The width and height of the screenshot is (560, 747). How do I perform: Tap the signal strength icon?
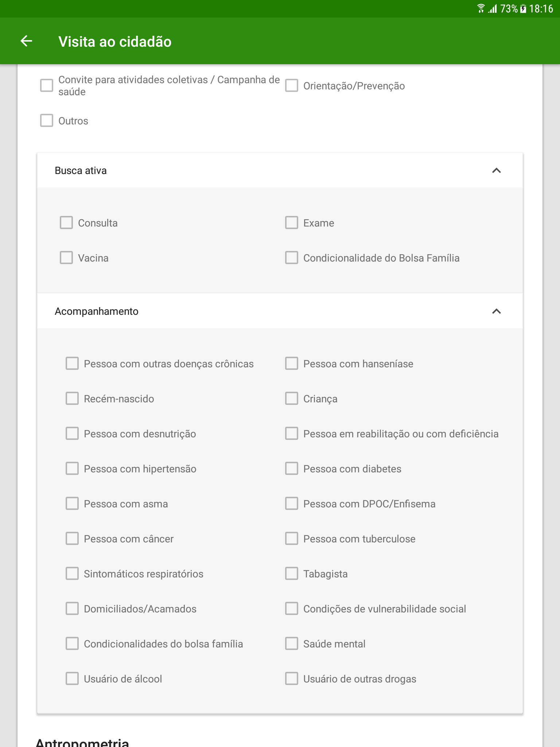[493, 9]
